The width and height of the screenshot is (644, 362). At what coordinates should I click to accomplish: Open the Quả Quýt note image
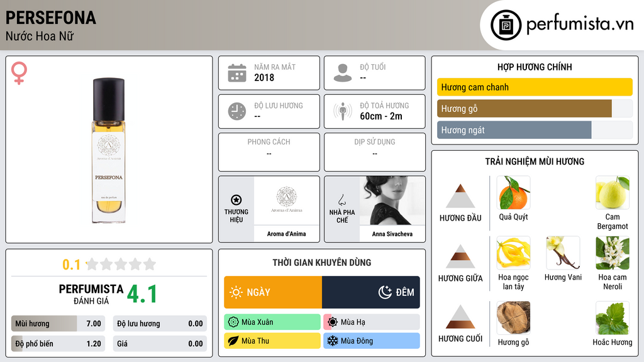(513, 192)
